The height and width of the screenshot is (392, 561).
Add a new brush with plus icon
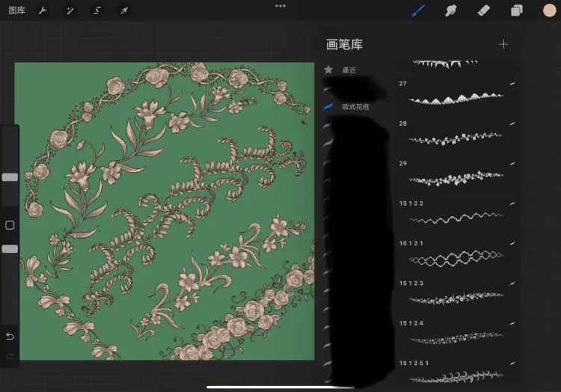tap(503, 44)
